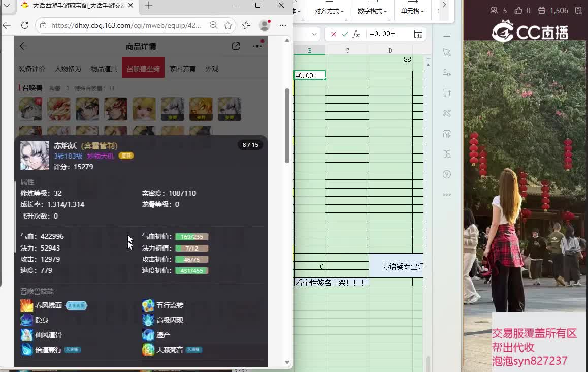The width and height of the screenshot is (588, 372).
Task: Select the first summon beast thumbnail
Action: [x=30, y=109]
